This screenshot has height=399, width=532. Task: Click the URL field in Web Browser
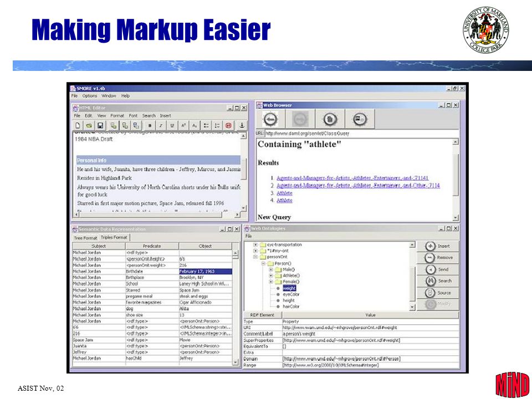pos(361,134)
